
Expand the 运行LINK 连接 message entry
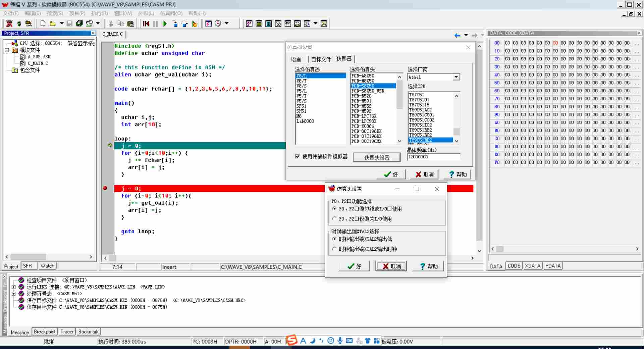pyautogui.click(x=14, y=287)
